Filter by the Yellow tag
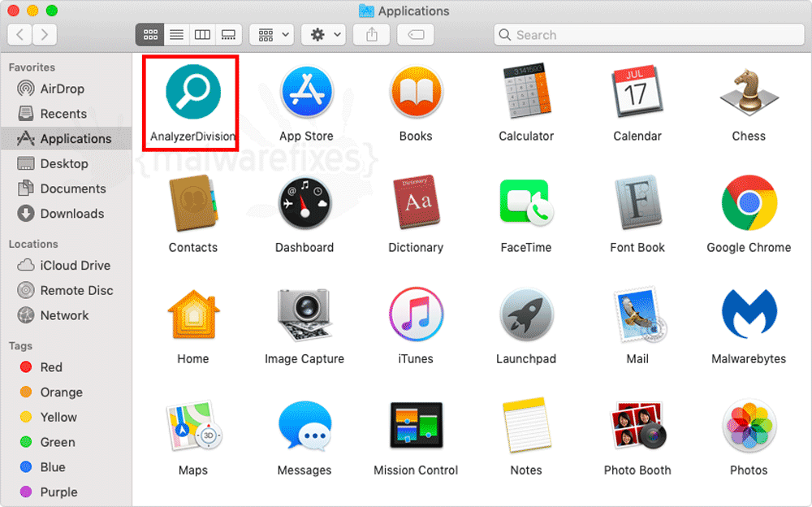 click(x=66, y=418)
